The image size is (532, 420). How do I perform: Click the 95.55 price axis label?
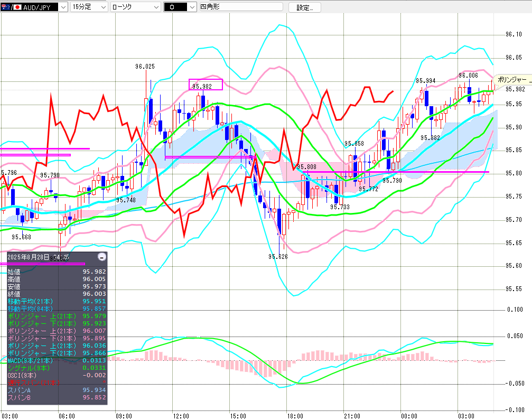coord(514,289)
